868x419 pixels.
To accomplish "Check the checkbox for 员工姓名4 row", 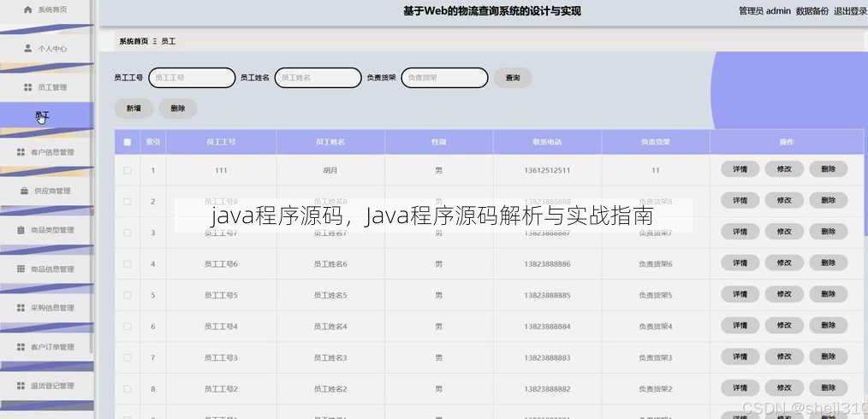I will coord(128,326).
